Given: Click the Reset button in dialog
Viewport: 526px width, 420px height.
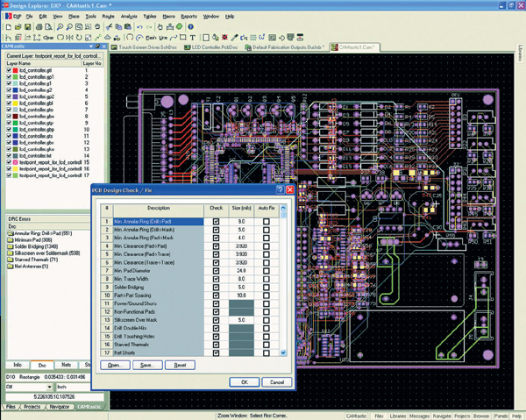Looking at the screenshot, I should (180, 365).
